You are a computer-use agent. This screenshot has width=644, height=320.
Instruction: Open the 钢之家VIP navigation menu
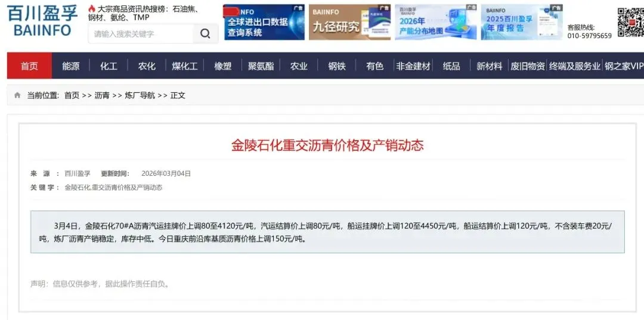click(624, 66)
